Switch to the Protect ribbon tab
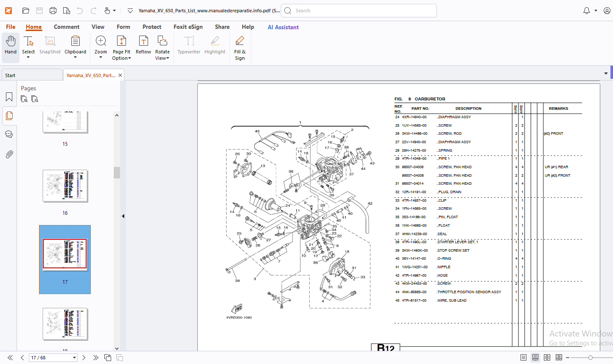This screenshot has width=613, height=364. pyautogui.click(x=152, y=27)
